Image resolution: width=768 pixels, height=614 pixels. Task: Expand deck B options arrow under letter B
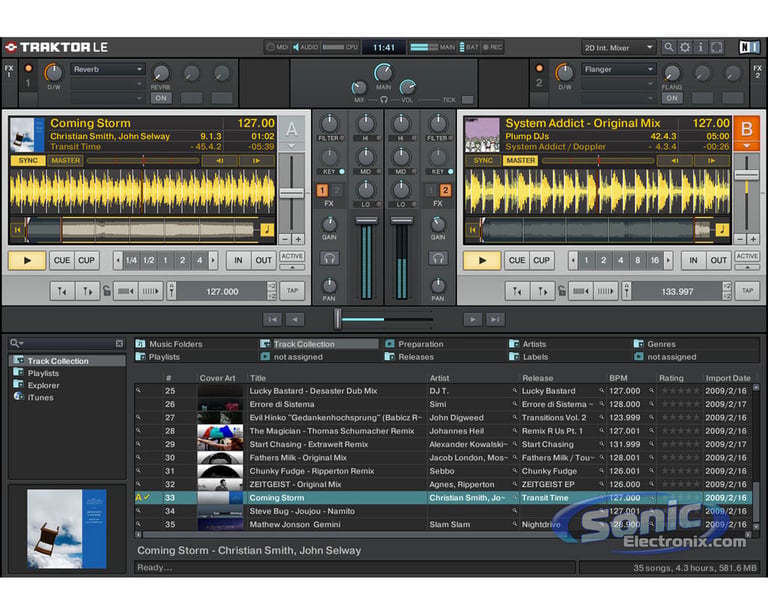tap(747, 146)
